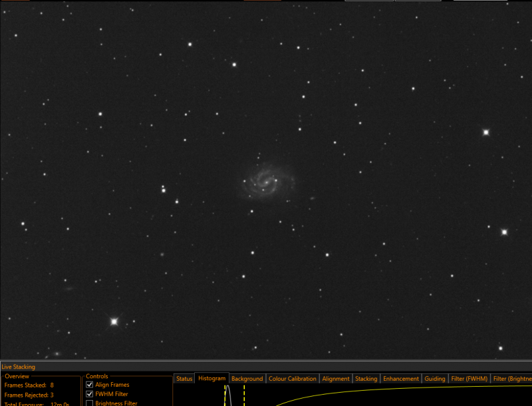532x406 pixels.
Task: Enable the Brightness Filter checkbox
Action: coord(90,403)
